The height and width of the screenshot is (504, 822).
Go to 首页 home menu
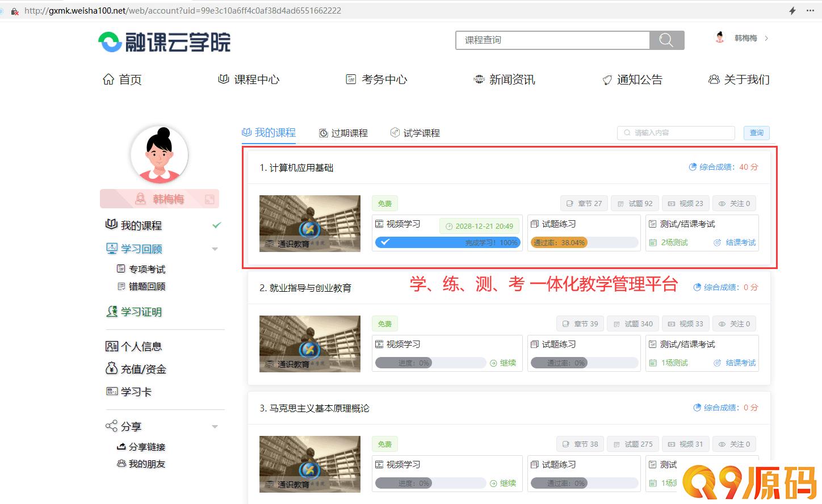(122, 79)
